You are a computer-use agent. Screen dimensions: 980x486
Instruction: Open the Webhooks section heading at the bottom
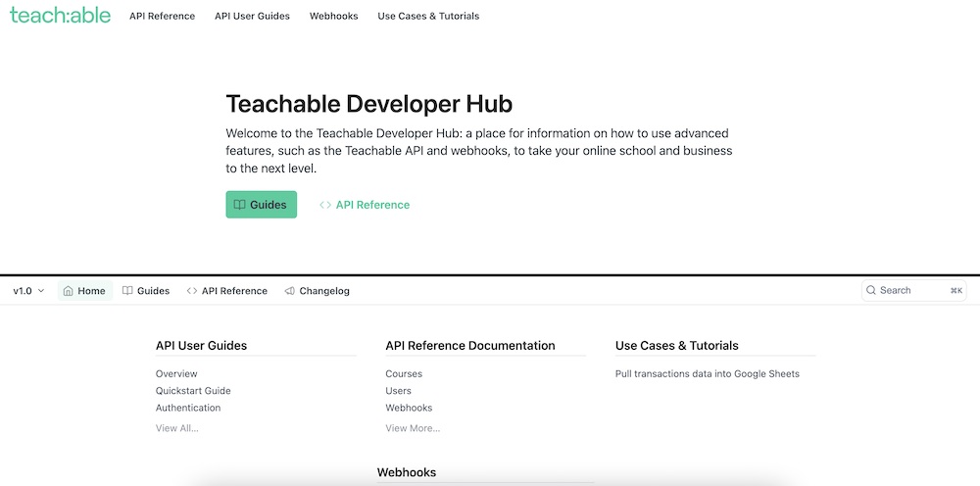(407, 472)
